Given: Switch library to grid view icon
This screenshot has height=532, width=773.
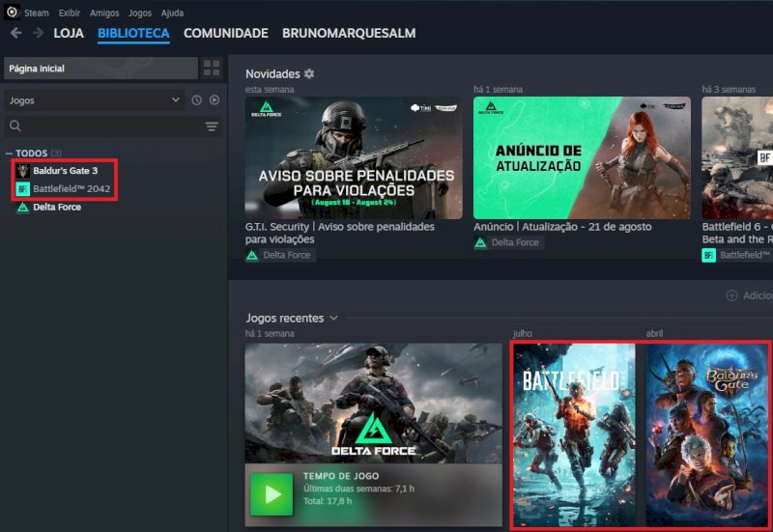Looking at the screenshot, I should (x=212, y=69).
